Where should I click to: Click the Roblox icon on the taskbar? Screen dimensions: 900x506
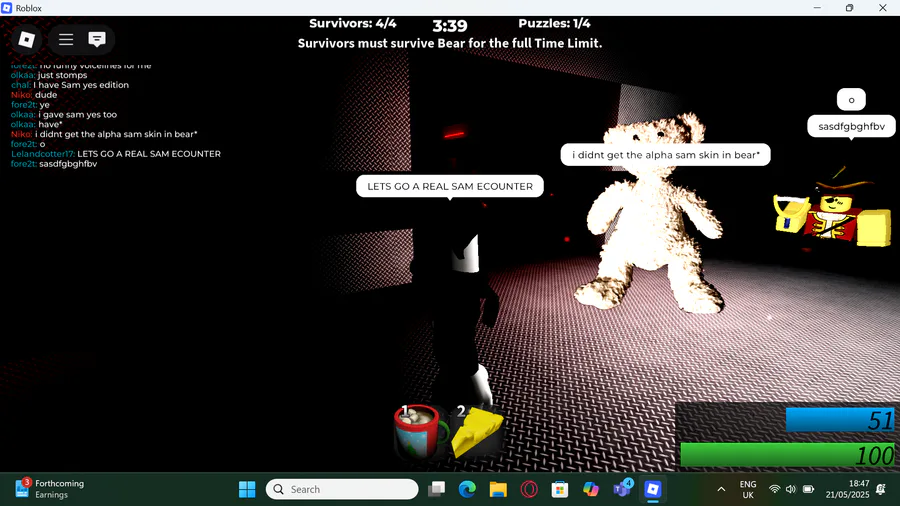click(x=653, y=489)
